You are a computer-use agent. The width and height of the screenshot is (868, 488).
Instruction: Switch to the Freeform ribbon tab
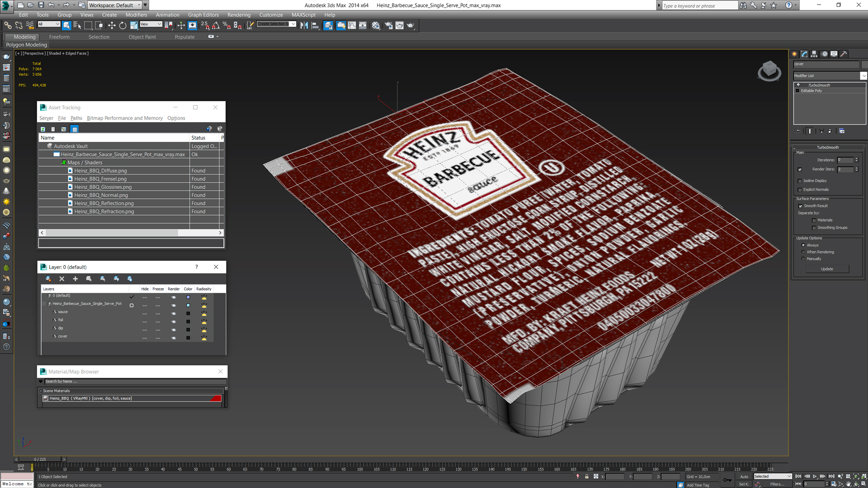pyautogui.click(x=59, y=37)
